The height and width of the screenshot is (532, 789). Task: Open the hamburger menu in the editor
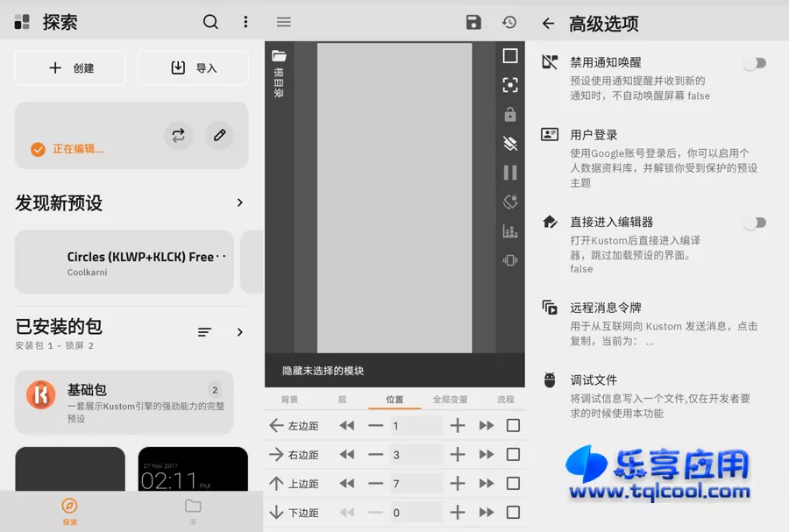pyautogui.click(x=283, y=23)
